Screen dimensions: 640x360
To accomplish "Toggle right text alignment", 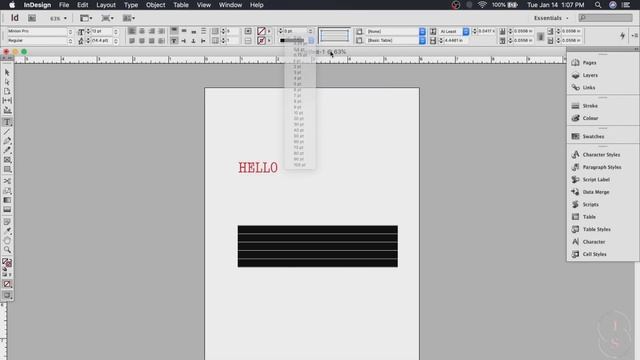I will (x=151, y=31).
